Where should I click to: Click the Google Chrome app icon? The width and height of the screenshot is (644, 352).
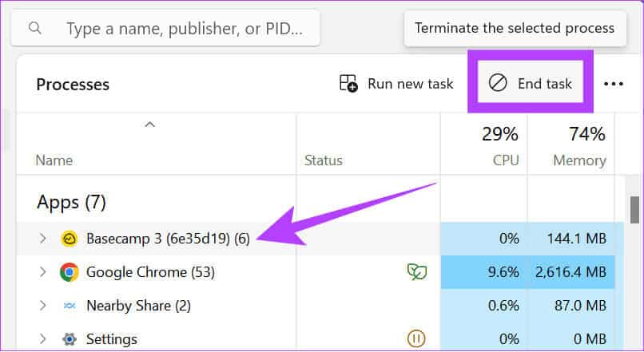tap(69, 272)
